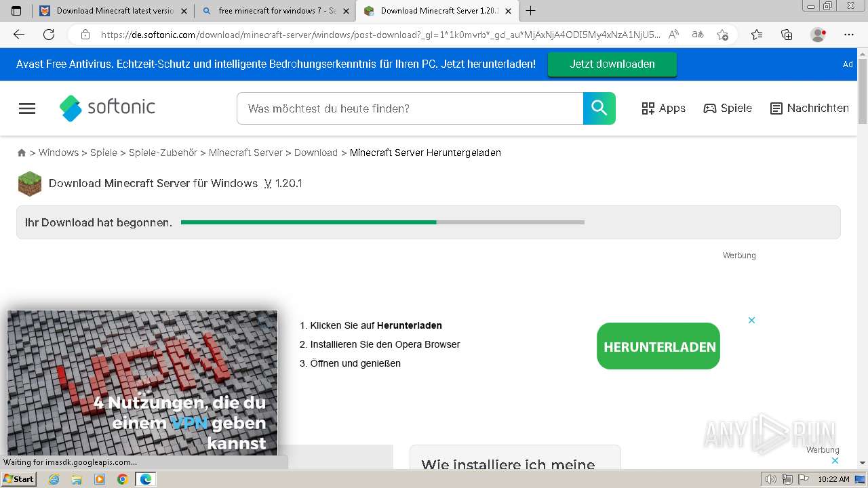Click 'Wie installiere ich meine' card heading
Image resolution: width=868 pixels, height=488 pixels.
508,464
